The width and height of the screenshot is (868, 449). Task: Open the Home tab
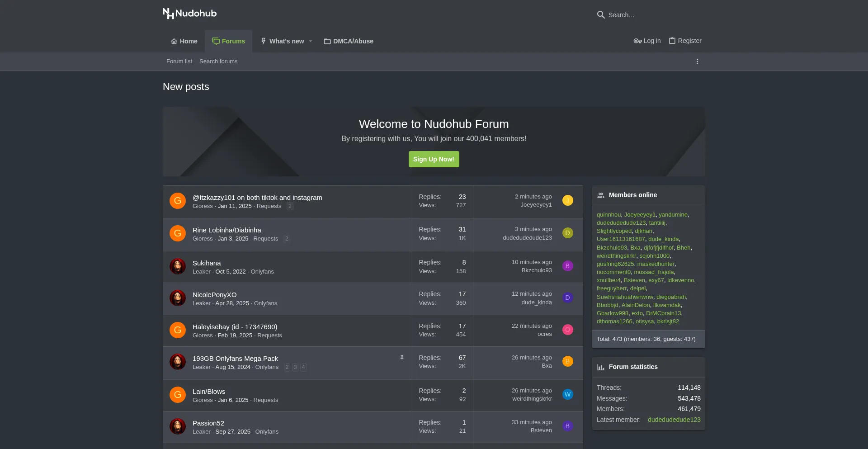coord(184,41)
